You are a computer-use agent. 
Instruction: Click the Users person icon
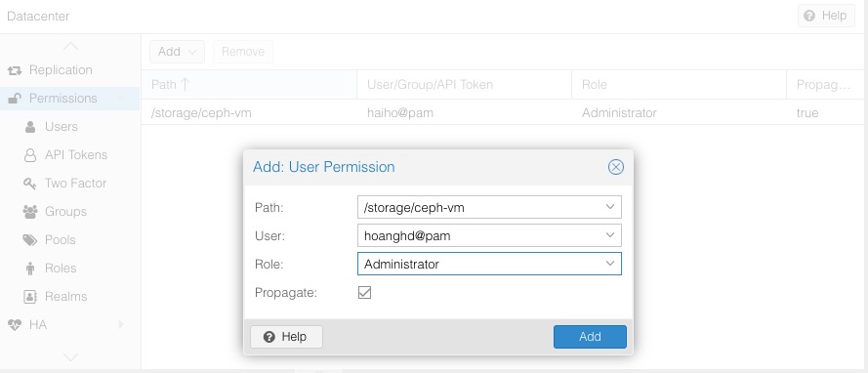(30, 127)
